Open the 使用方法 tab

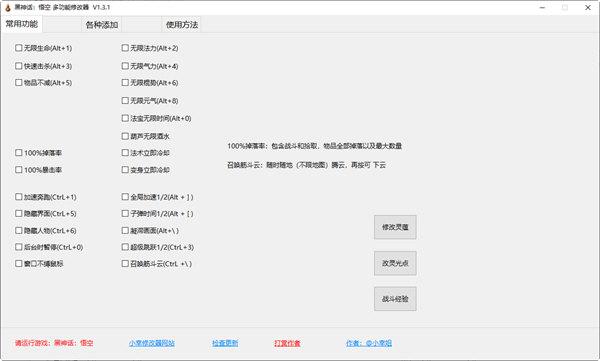point(181,25)
